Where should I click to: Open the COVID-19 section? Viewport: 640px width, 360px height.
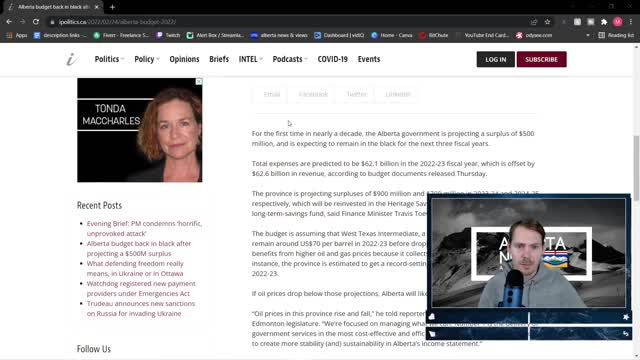333,59
